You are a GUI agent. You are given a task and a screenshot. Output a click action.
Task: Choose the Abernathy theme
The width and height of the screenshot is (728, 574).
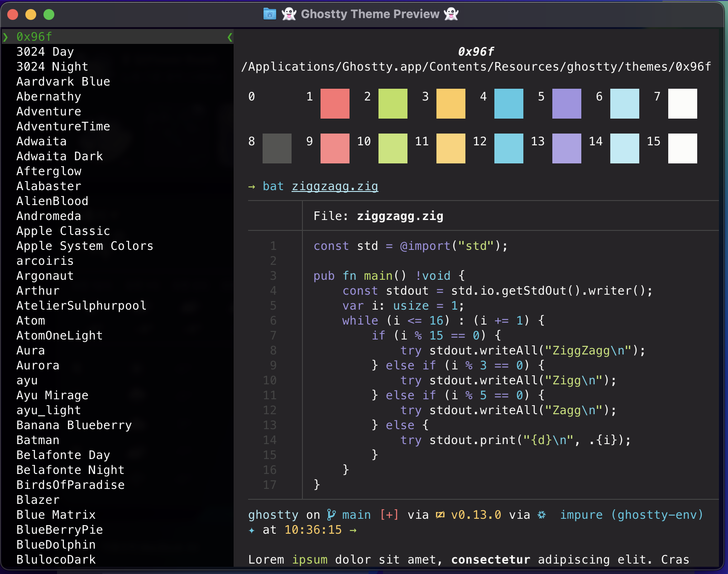tap(48, 96)
